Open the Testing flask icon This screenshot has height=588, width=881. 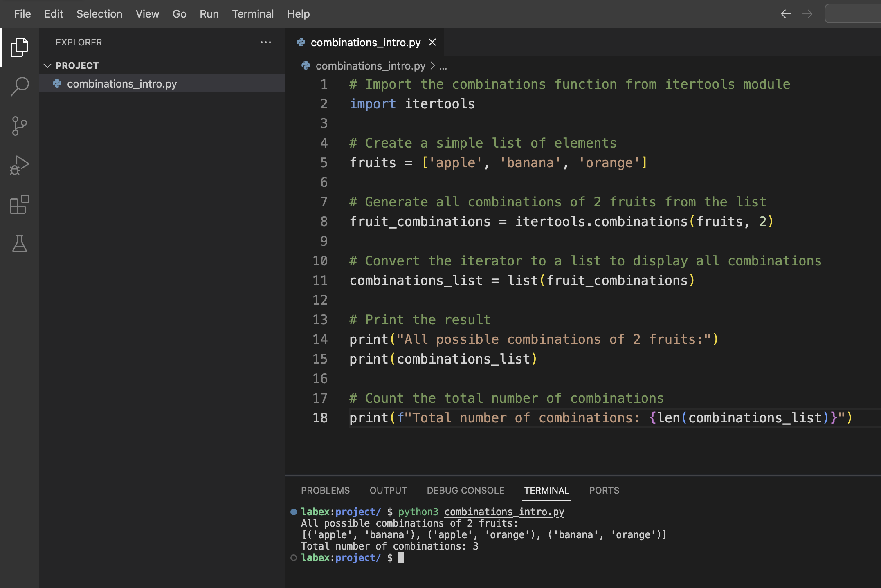point(19,244)
